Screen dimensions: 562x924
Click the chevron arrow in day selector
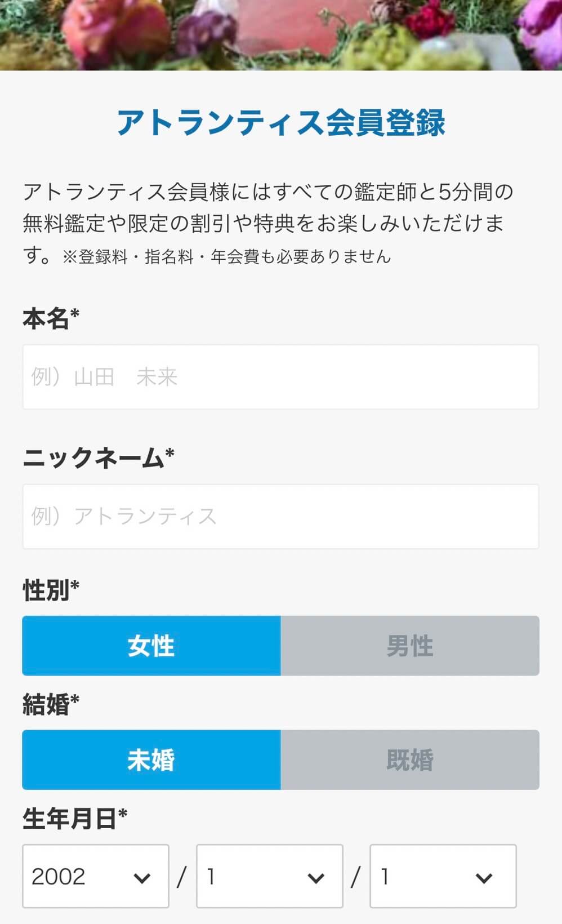[484, 878]
